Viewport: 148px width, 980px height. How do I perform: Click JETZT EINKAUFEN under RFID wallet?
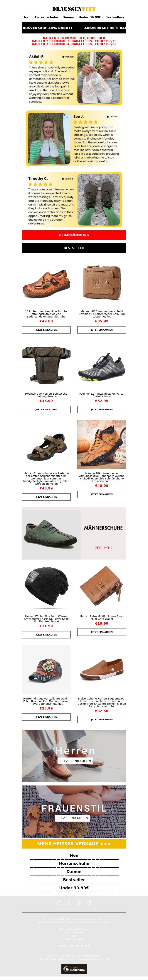click(102, 330)
